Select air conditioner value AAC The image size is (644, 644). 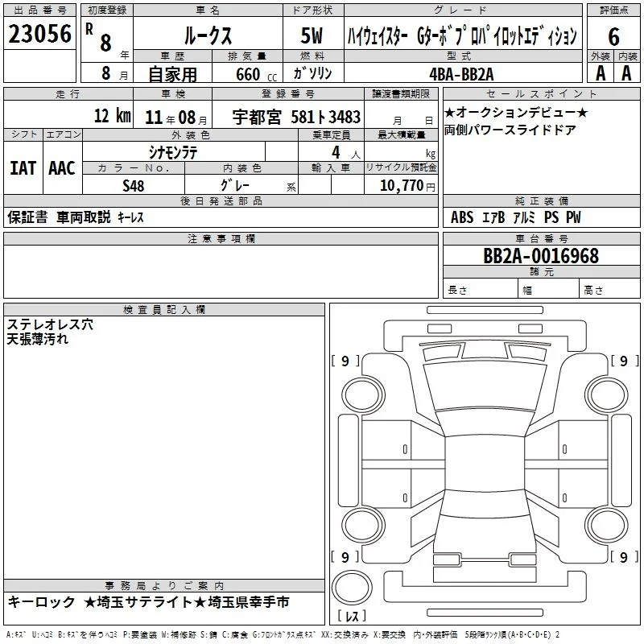(62, 168)
